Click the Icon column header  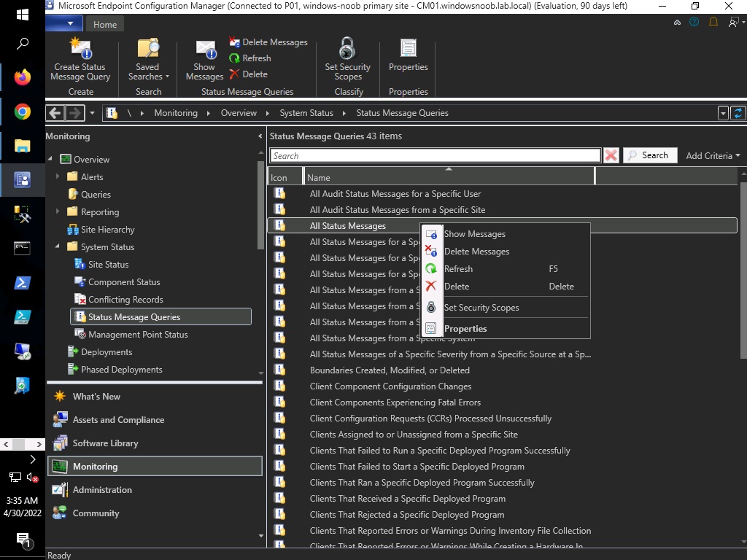coord(285,177)
